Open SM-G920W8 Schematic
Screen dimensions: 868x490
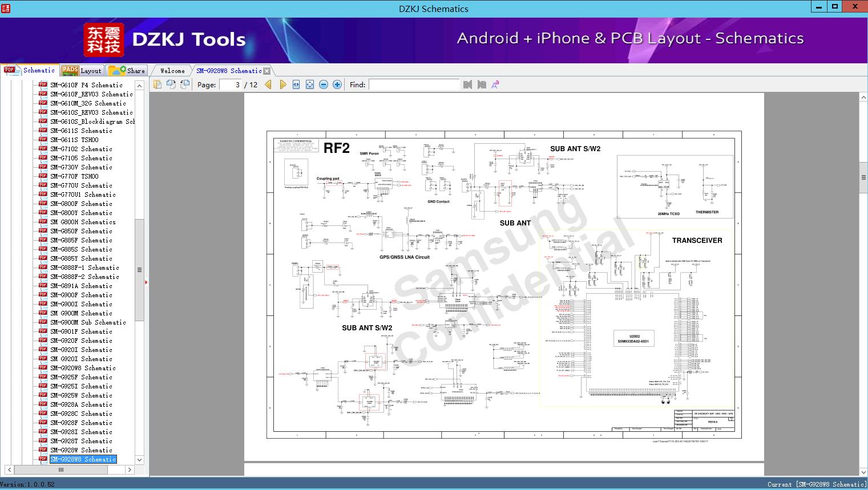(x=83, y=368)
